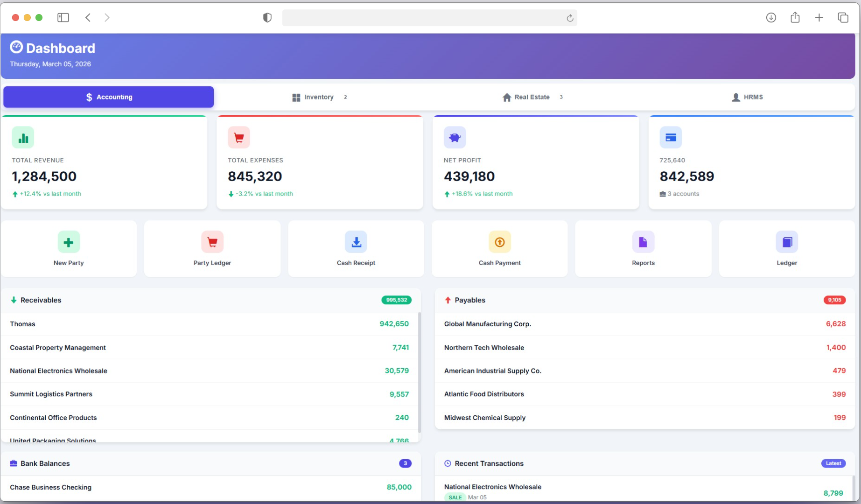Click the clock icon next to Recent Transactions
861x504 pixels.
[448, 463]
